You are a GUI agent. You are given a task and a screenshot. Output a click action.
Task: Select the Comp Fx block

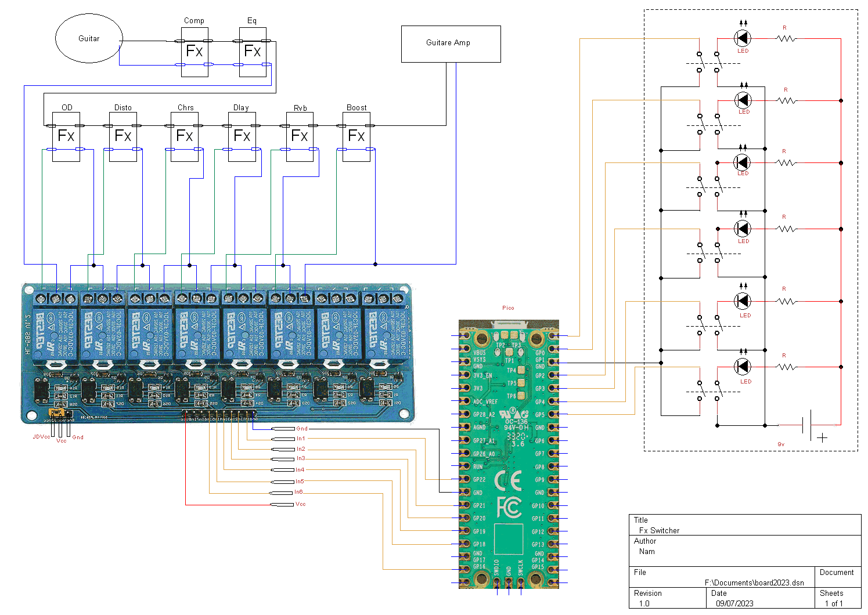[x=195, y=52]
